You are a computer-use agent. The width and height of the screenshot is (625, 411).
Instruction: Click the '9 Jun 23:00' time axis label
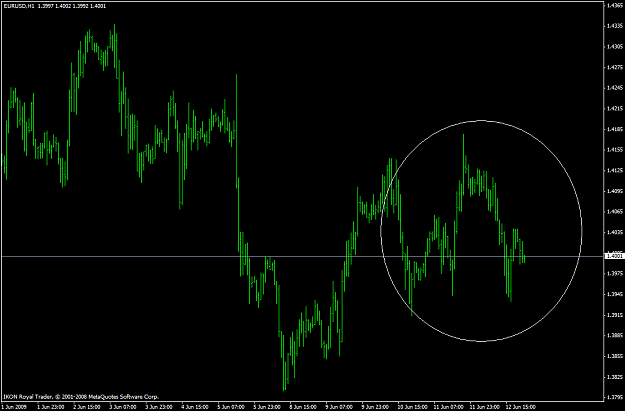(375, 407)
